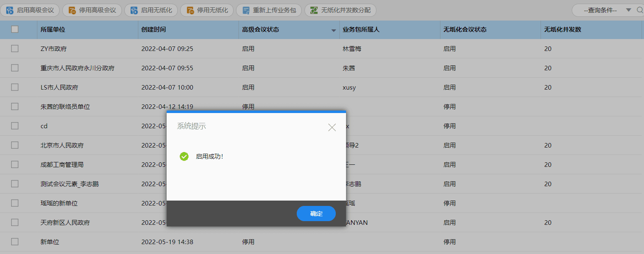
Task: Click the 停用无纸化 label
Action: coord(212,10)
